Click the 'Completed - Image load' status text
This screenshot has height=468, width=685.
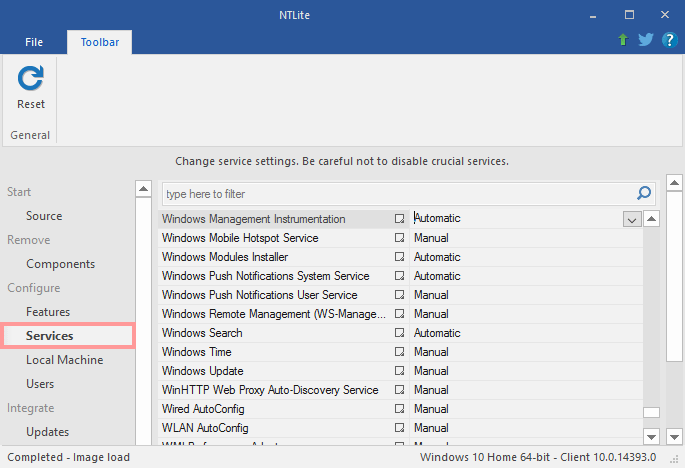[69, 457]
